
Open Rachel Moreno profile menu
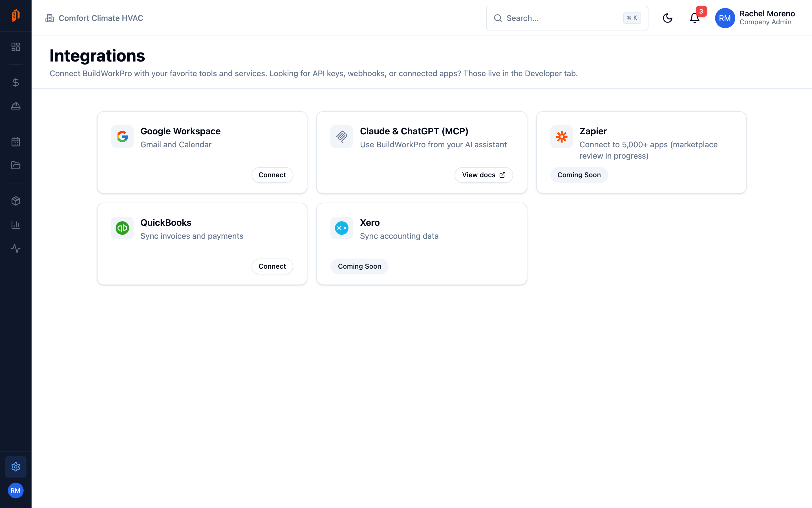(x=755, y=18)
